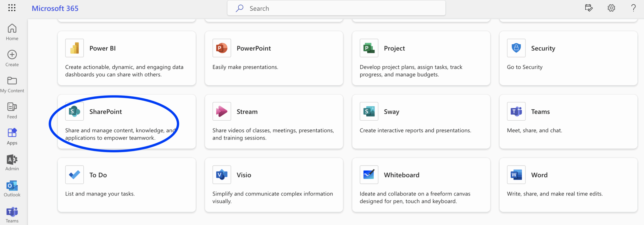Open Feed in the sidebar

click(x=12, y=111)
